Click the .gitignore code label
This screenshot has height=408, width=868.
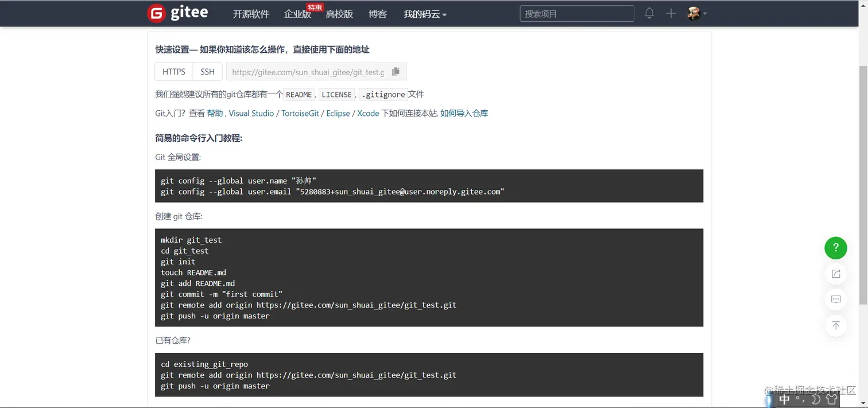(x=383, y=95)
